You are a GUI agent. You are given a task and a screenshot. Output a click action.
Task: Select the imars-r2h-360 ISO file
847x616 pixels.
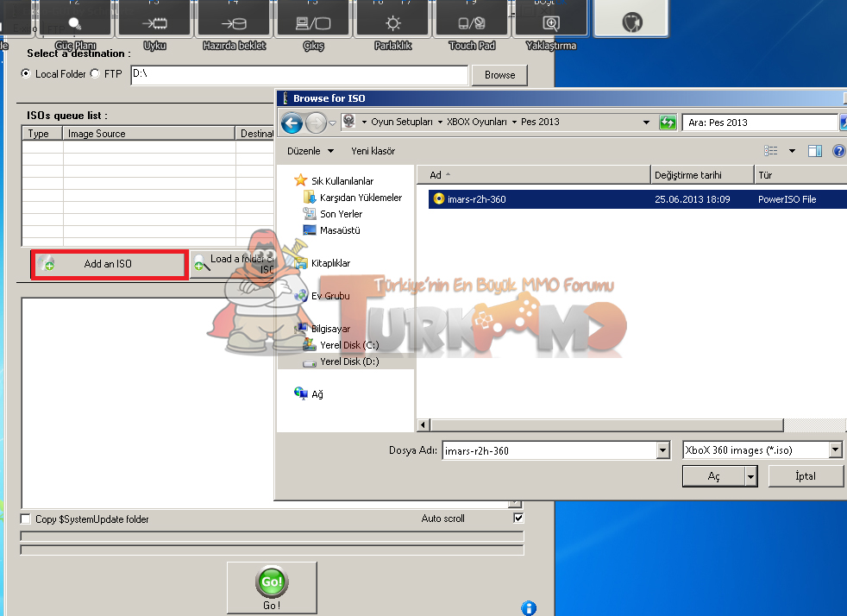coord(637,199)
